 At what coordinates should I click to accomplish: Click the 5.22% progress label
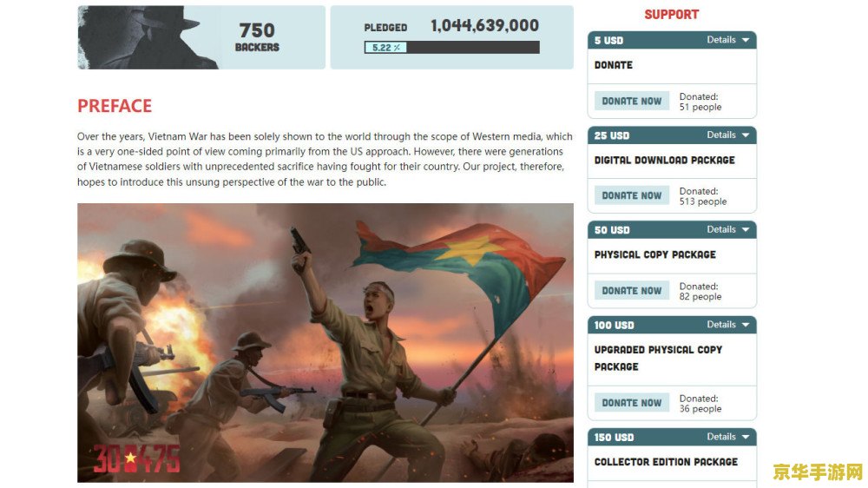point(386,48)
